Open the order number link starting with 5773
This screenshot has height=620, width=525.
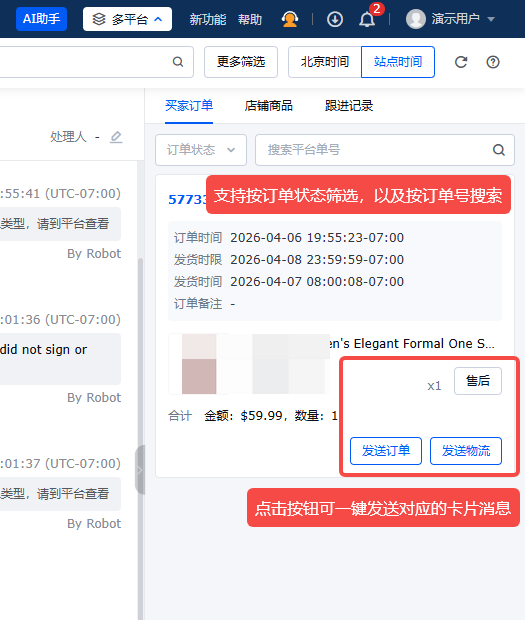(187, 199)
